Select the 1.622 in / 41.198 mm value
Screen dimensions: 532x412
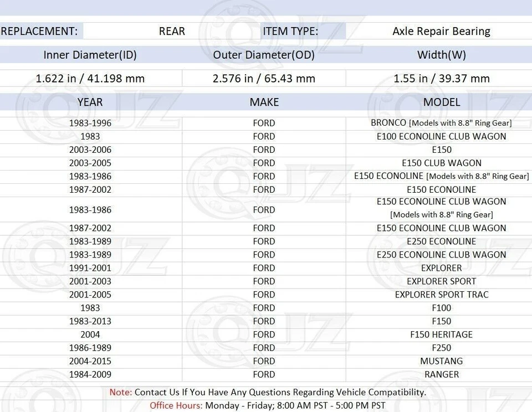point(90,79)
